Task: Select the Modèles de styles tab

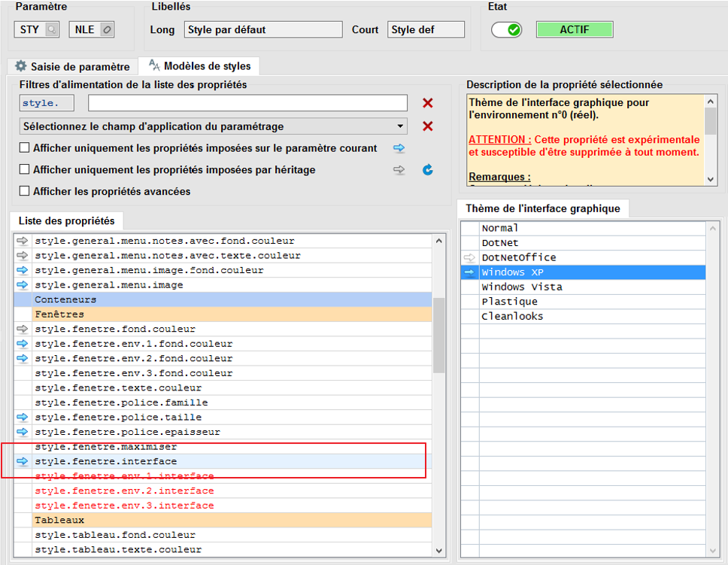Action: (199, 66)
